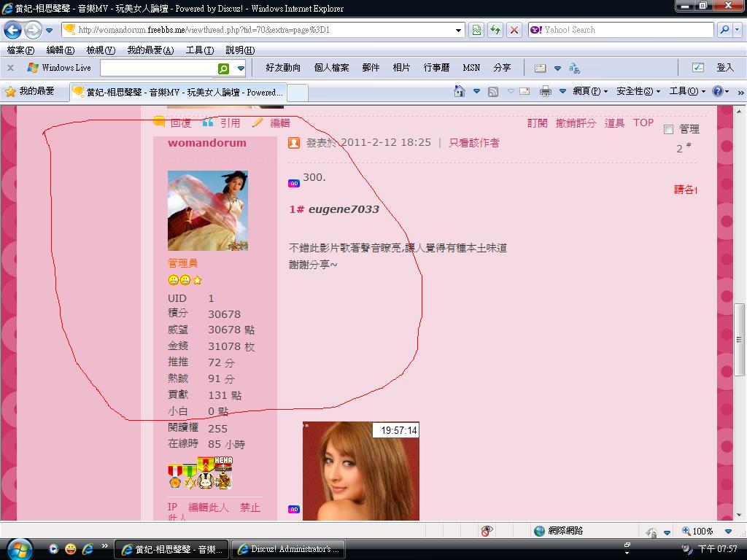
Task: Click the Internet Explorer quick launch icon
Action: coord(88,548)
